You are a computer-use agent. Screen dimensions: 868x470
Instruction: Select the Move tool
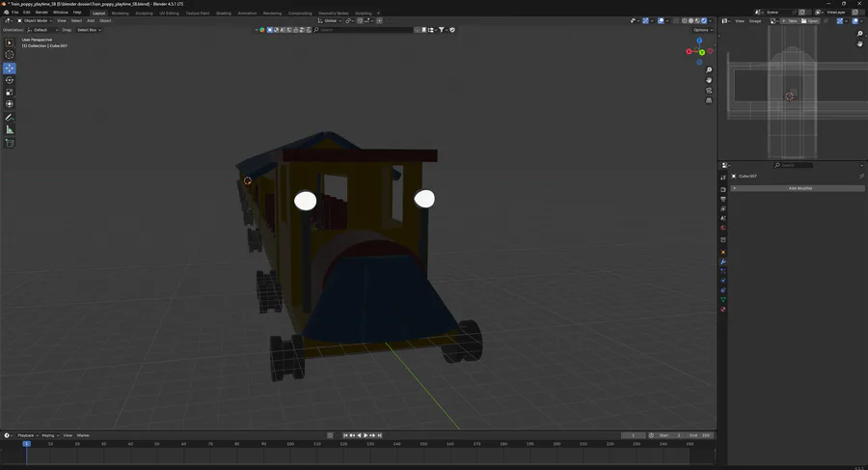[10, 69]
